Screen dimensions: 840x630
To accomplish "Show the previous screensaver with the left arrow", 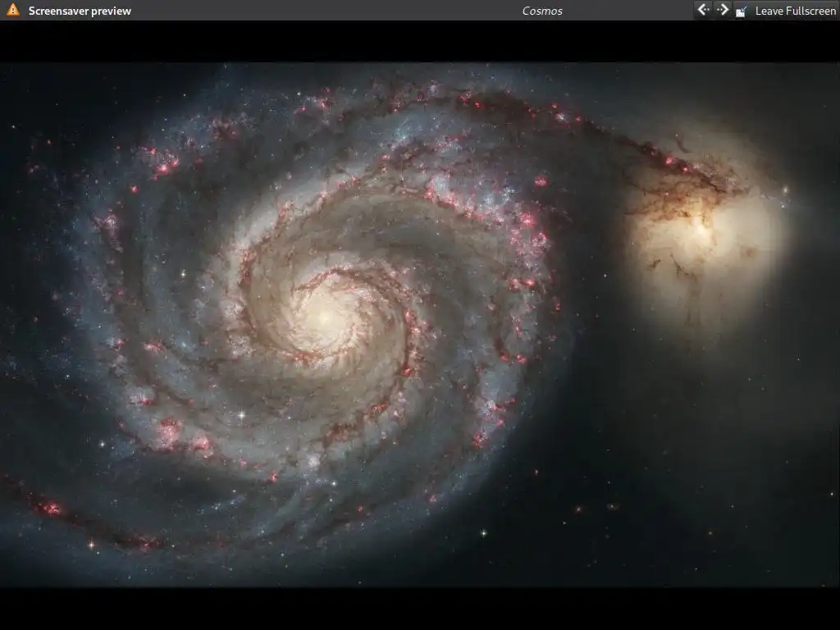I will (703, 10).
